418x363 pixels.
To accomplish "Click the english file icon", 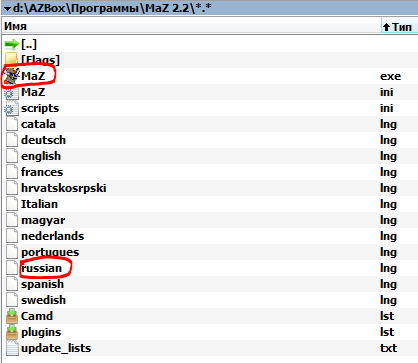I will [12, 156].
